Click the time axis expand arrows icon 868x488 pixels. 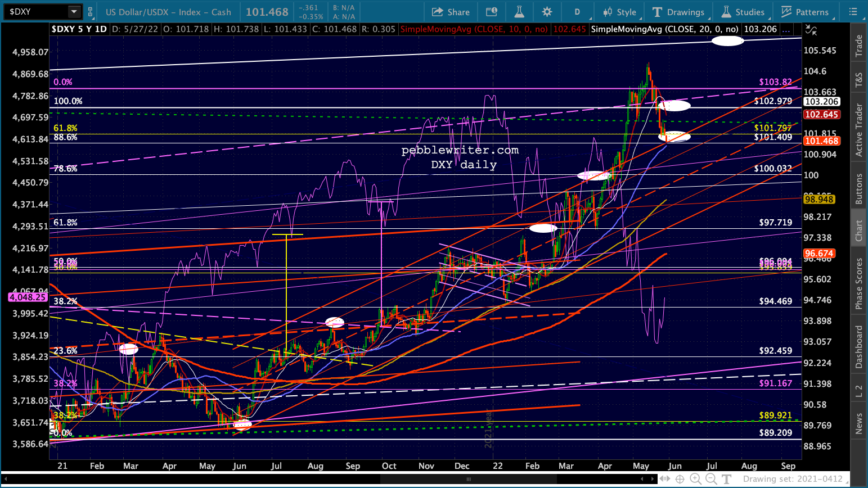coord(664,479)
